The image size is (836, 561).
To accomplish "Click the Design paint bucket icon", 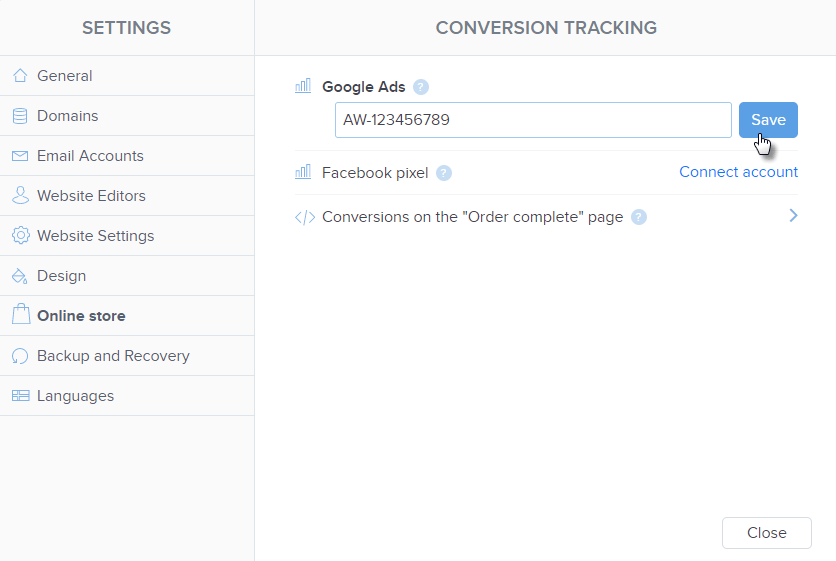I will (x=20, y=276).
